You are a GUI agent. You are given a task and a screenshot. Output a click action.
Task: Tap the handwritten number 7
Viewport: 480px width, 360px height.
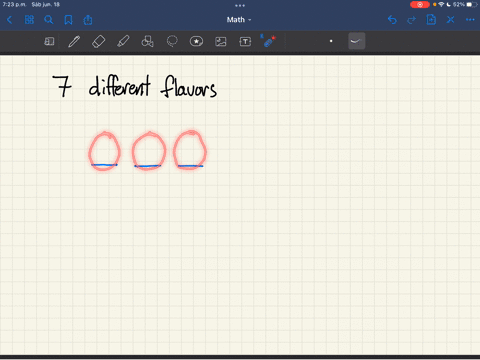(x=62, y=86)
